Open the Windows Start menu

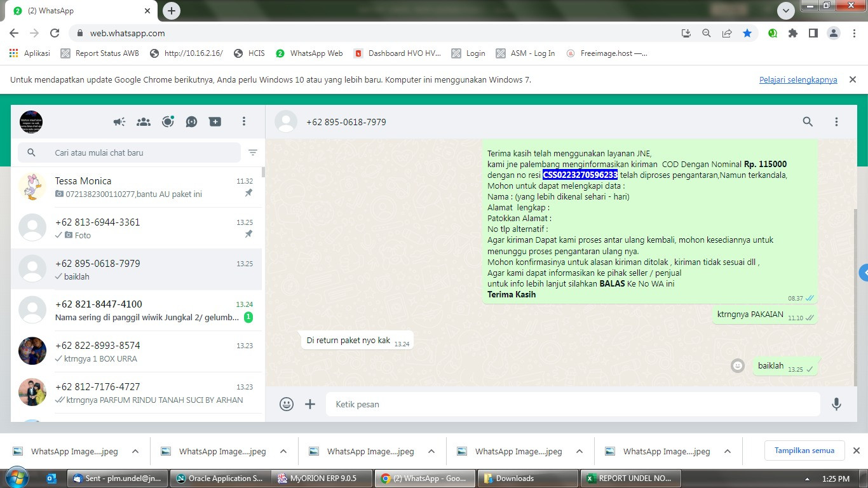pyautogui.click(x=17, y=478)
